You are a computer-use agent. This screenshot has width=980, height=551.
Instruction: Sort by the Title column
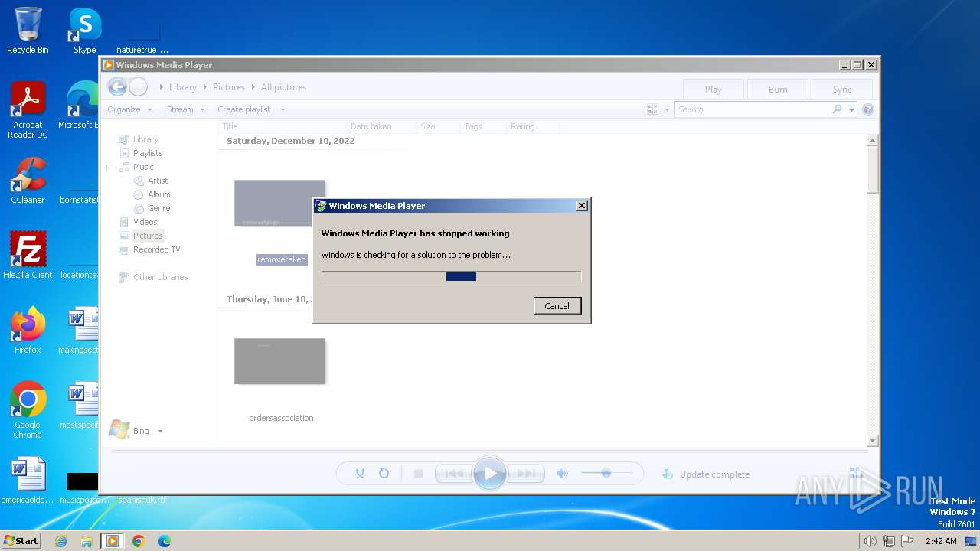click(x=282, y=126)
